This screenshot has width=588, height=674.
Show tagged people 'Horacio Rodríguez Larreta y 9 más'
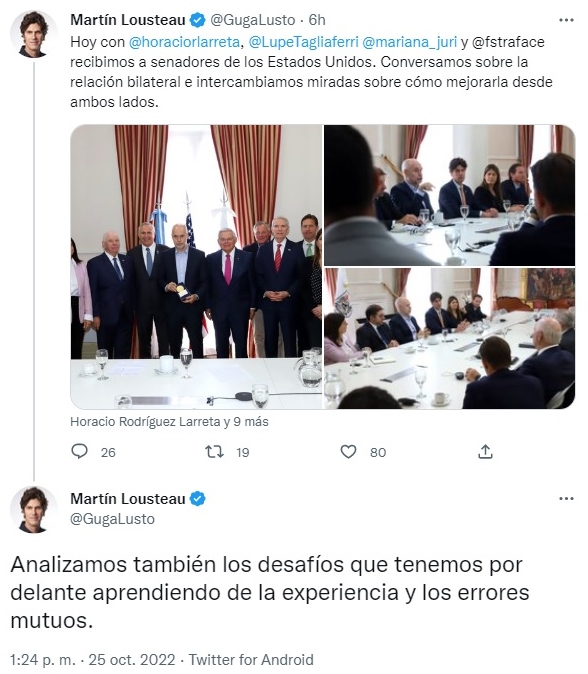[x=169, y=422]
